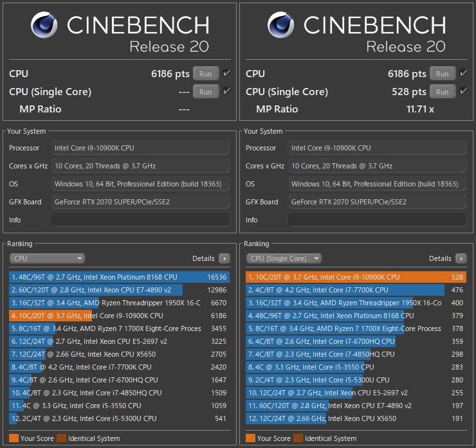Viewport: 476px width, 448px height.
Task: Click the OS field in left window
Action: tap(140, 184)
